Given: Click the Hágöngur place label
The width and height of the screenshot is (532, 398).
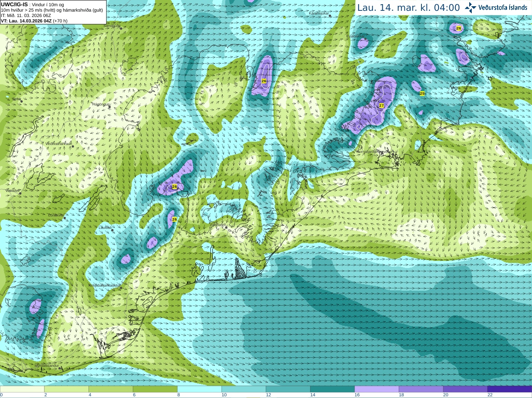Looking at the screenshot, I should point(101,104).
